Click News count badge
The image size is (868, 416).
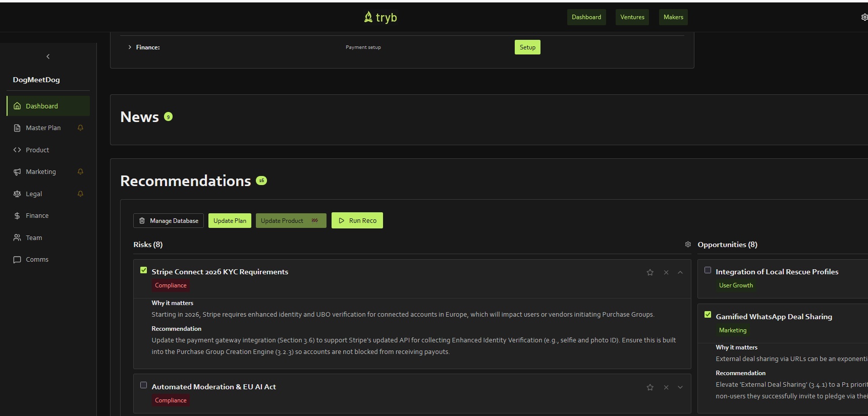(169, 116)
